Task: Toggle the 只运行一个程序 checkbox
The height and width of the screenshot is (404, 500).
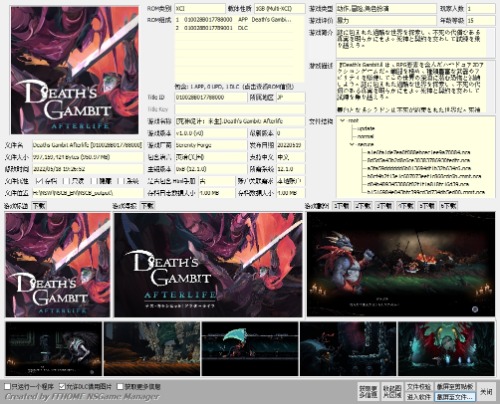Action: click(x=7, y=387)
